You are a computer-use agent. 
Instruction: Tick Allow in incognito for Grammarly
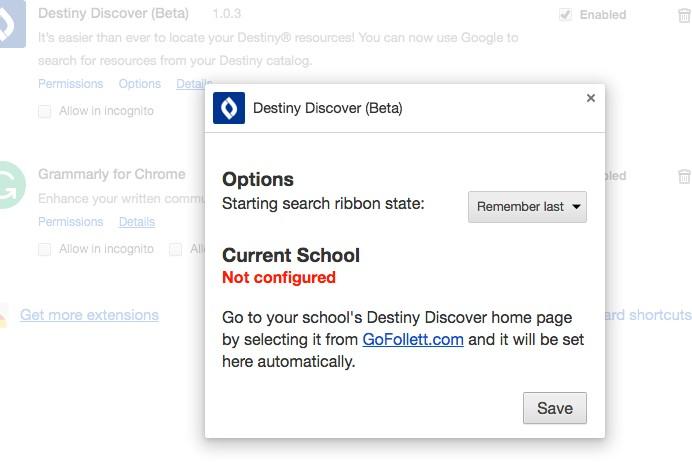tap(45, 249)
